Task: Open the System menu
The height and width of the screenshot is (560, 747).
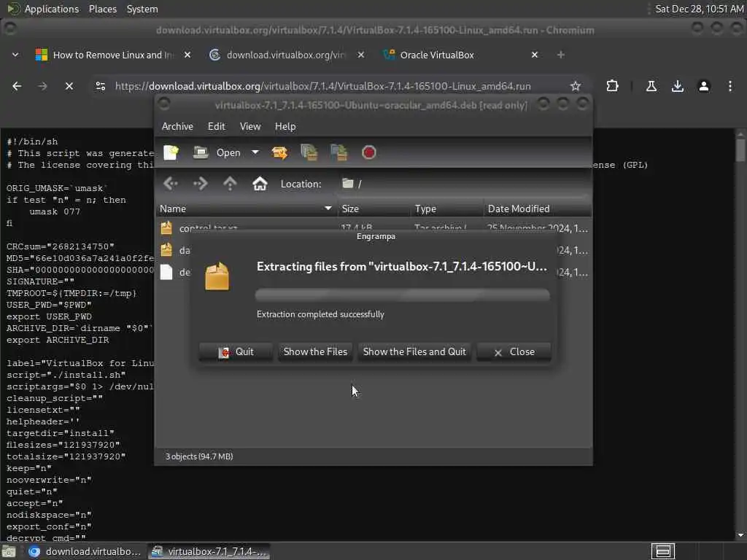Action: [142, 9]
